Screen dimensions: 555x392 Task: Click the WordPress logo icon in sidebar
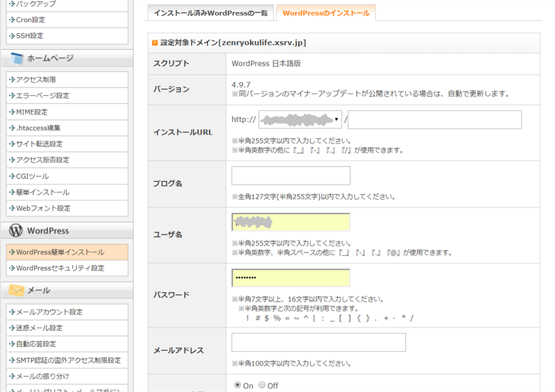(16, 230)
